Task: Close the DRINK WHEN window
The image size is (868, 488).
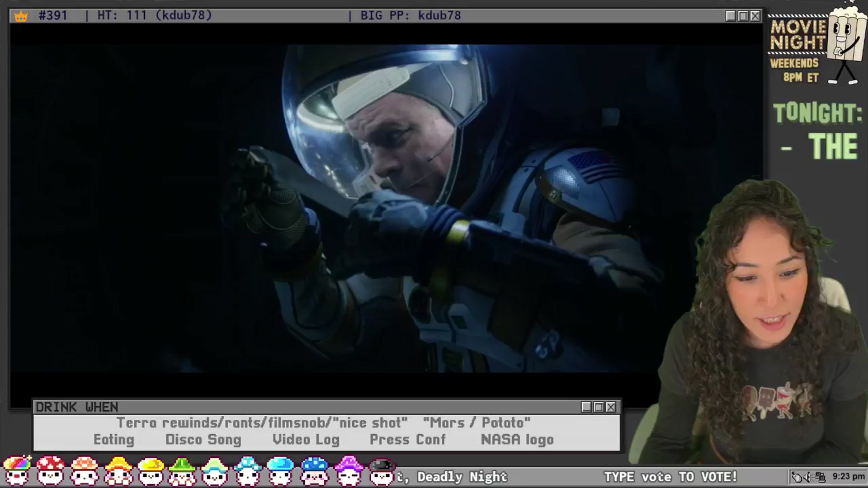Action: pos(611,407)
